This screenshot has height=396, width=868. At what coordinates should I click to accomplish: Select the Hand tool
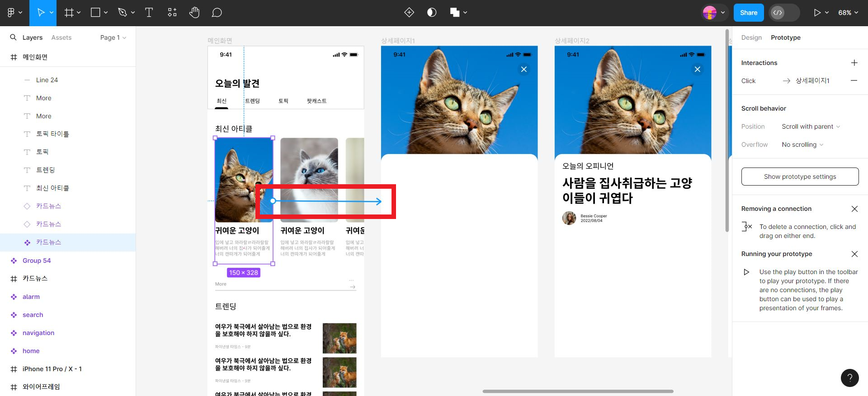click(x=194, y=13)
